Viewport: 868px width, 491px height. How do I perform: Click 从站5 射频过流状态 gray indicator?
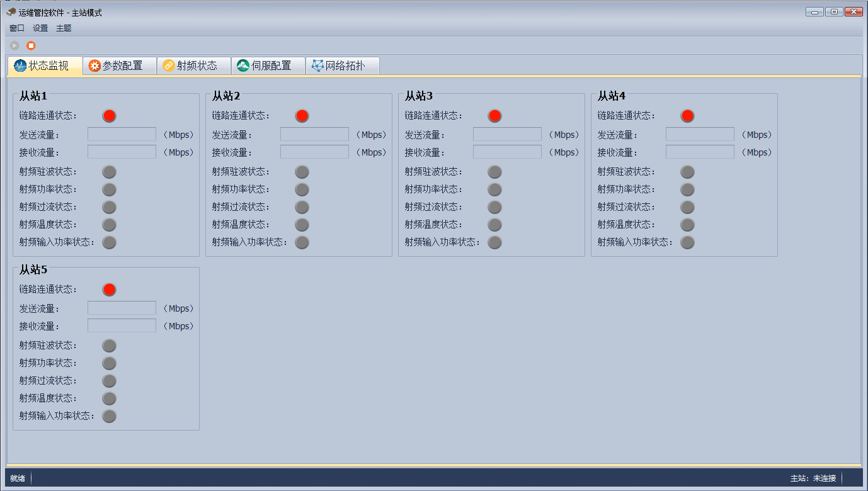tap(110, 381)
